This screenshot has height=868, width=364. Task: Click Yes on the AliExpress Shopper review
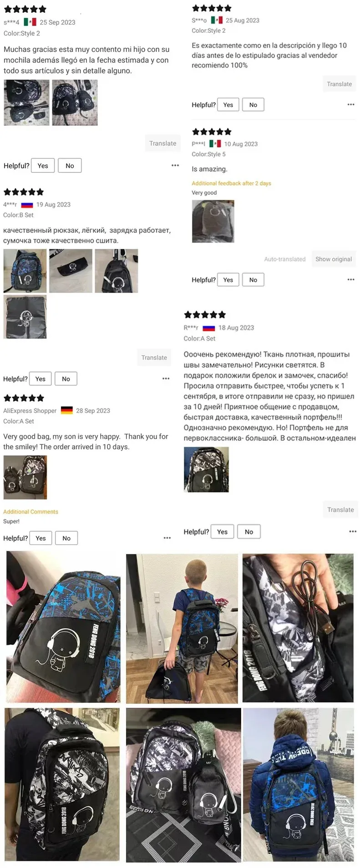[x=40, y=538]
